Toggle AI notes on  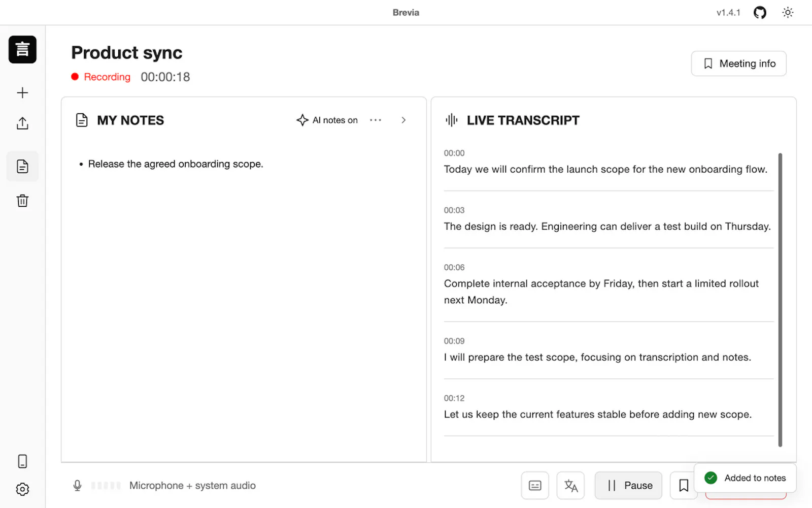tap(327, 120)
